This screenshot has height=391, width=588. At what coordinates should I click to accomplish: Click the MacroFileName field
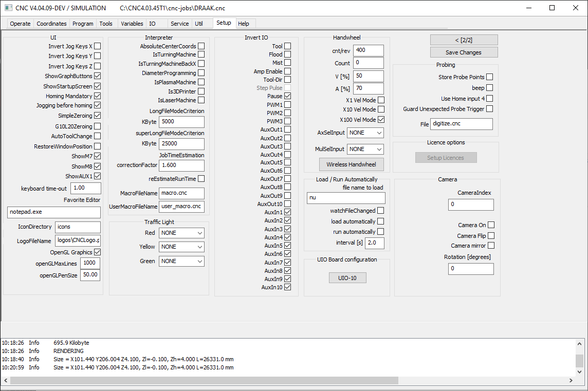[x=181, y=193]
